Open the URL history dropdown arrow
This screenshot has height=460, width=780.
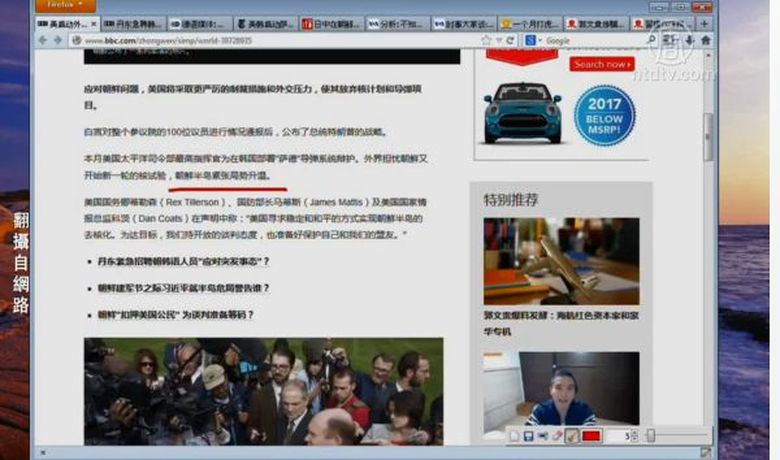click(x=499, y=40)
